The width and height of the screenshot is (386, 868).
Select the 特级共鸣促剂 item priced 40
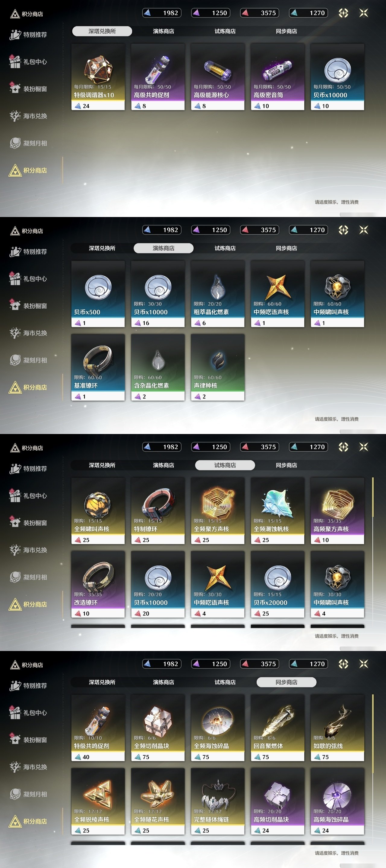pos(98,728)
